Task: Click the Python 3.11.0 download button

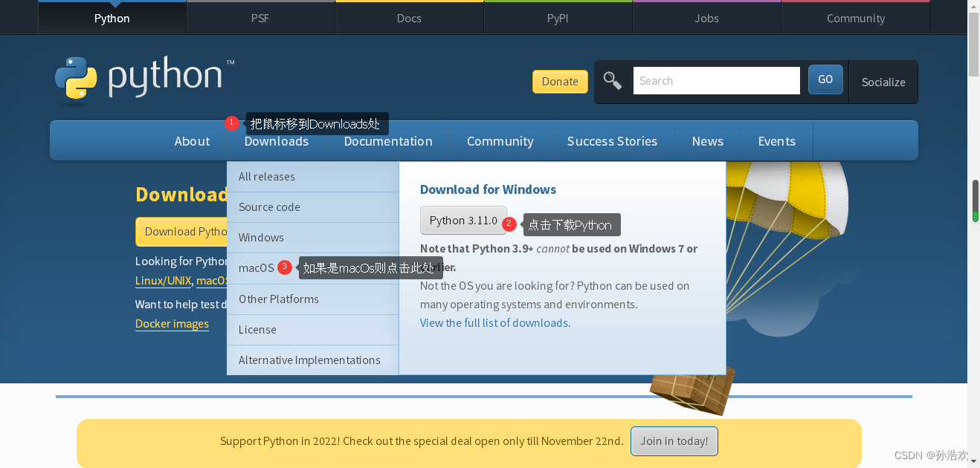Action: pyautogui.click(x=465, y=220)
